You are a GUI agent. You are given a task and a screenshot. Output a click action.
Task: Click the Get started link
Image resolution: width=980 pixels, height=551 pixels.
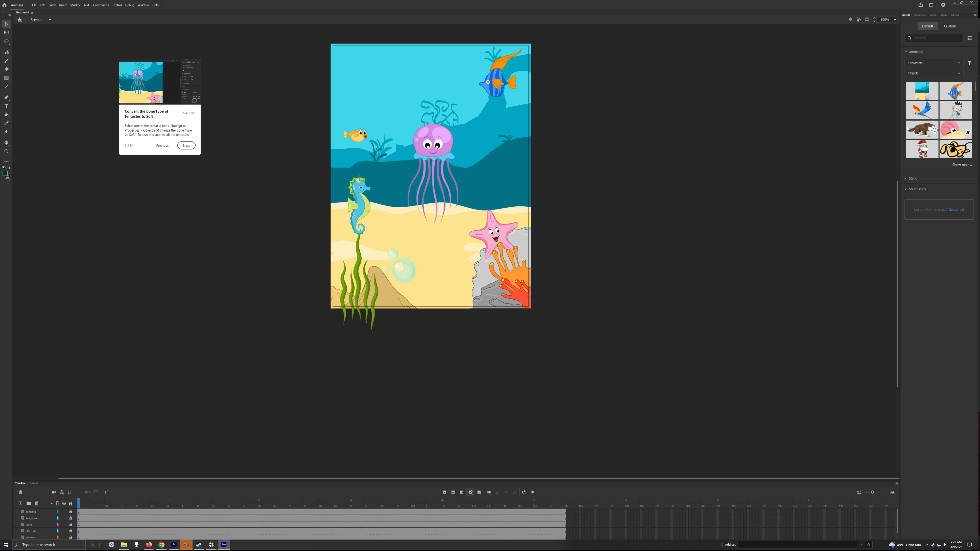(x=956, y=209)
